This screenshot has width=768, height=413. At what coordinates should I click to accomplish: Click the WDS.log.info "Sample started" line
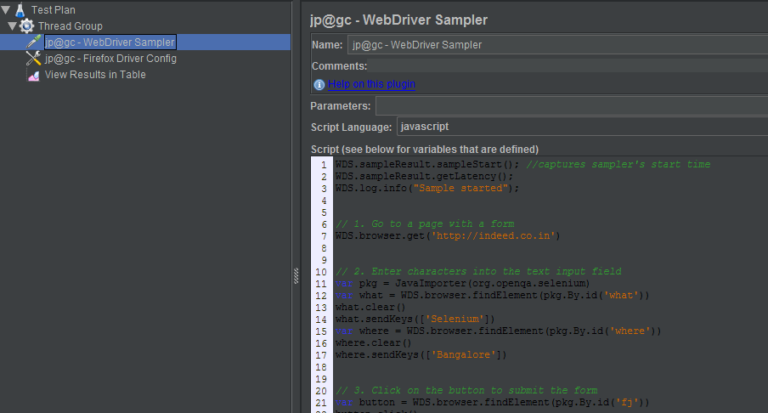tap(427, 188)
